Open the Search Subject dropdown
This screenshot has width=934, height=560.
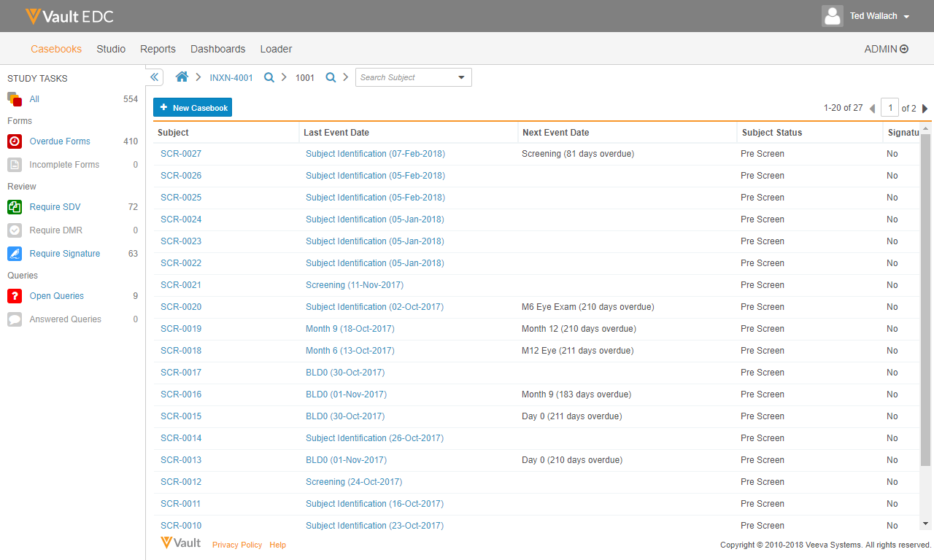click(x=461, y=77)
